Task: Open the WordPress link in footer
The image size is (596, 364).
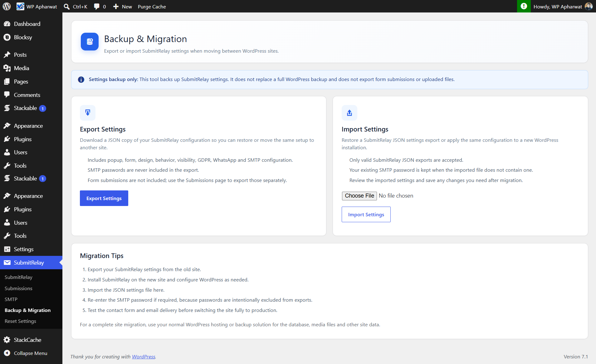Action: (144, 357)
